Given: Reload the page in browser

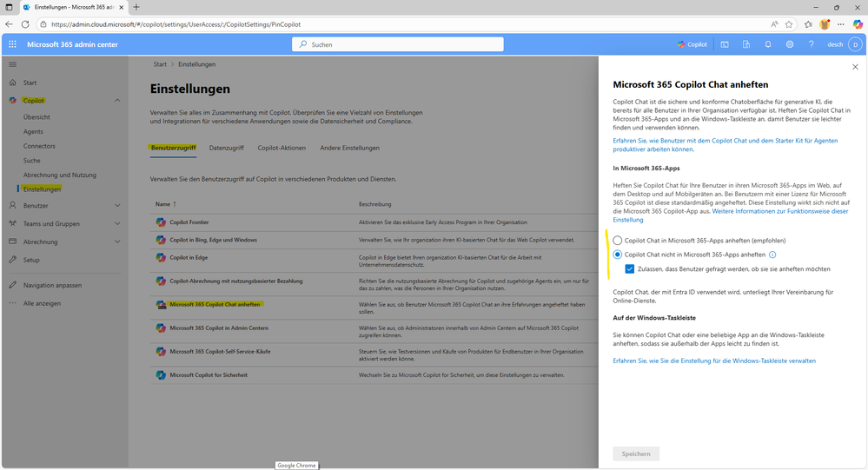Looking at the screenshot, I should pyautogui.click(x=25, y=24).
